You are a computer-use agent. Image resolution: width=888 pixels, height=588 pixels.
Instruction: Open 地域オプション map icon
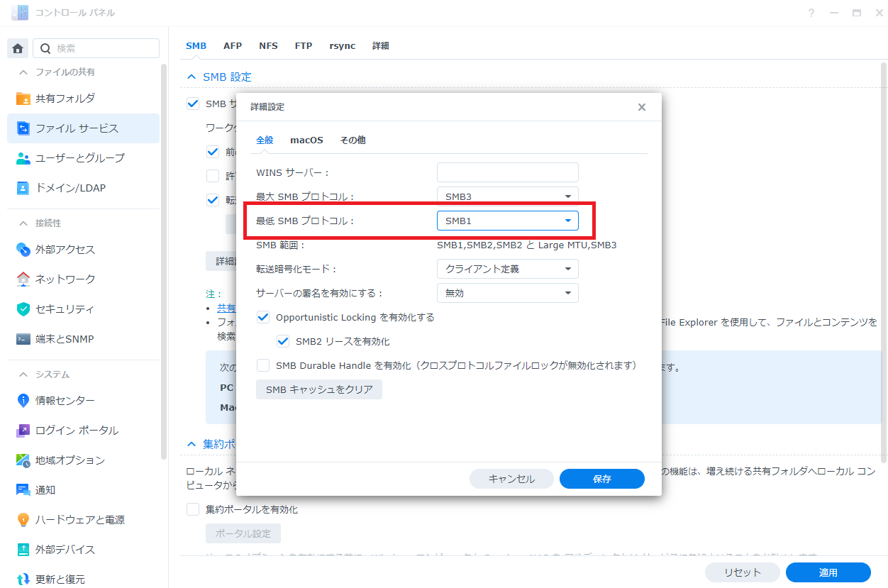click(x=23, y=460)
